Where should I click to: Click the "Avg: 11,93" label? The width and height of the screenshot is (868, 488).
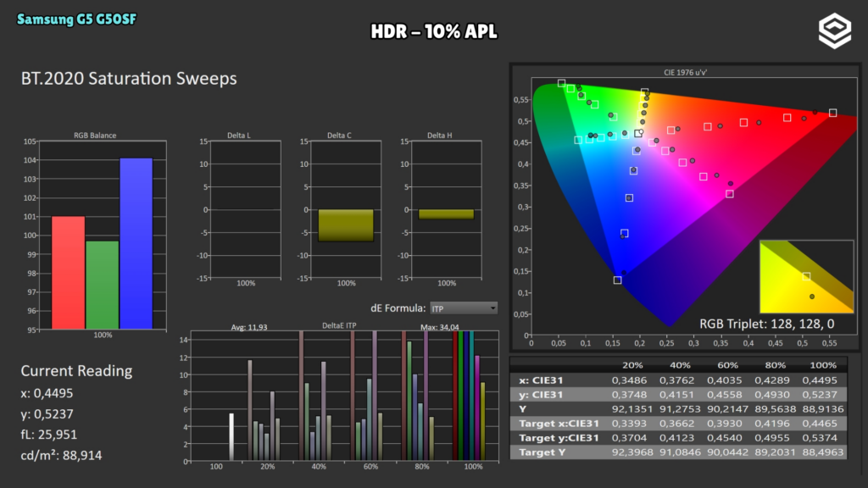point(249,328)
